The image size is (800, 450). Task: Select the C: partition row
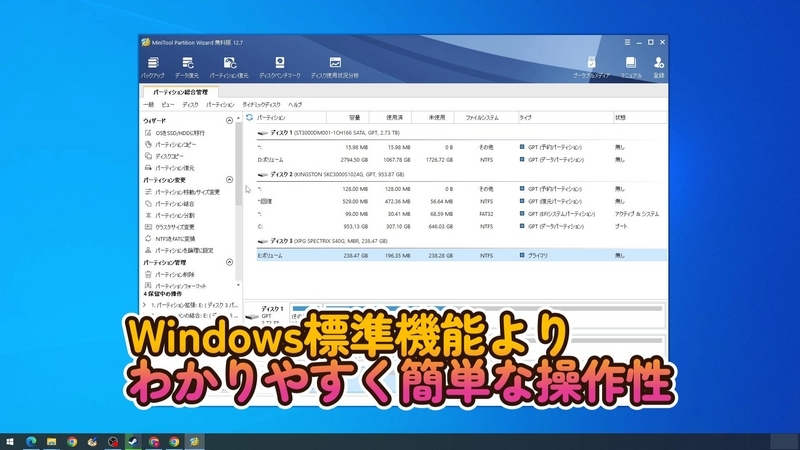pyautogui.click(x=461, y=226)
